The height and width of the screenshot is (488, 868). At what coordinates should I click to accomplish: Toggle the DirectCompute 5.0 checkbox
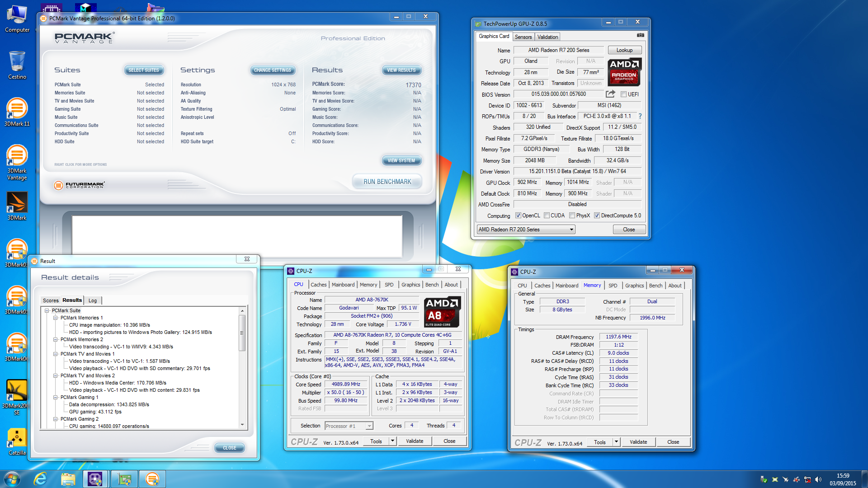point(597,216)
